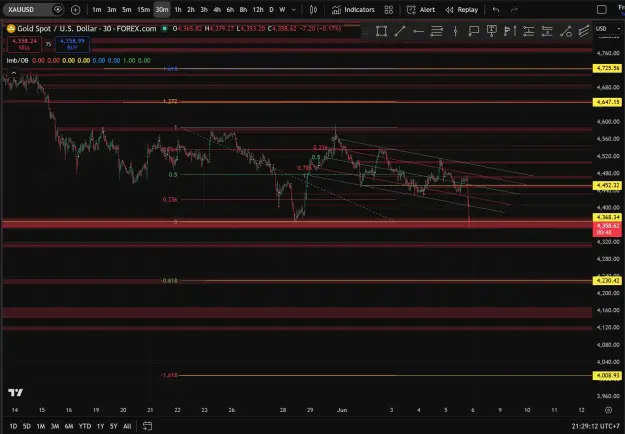Set date range to 1Y
Image resolution: width=625 pixels, height=434 pixels.
click(100, 426)
